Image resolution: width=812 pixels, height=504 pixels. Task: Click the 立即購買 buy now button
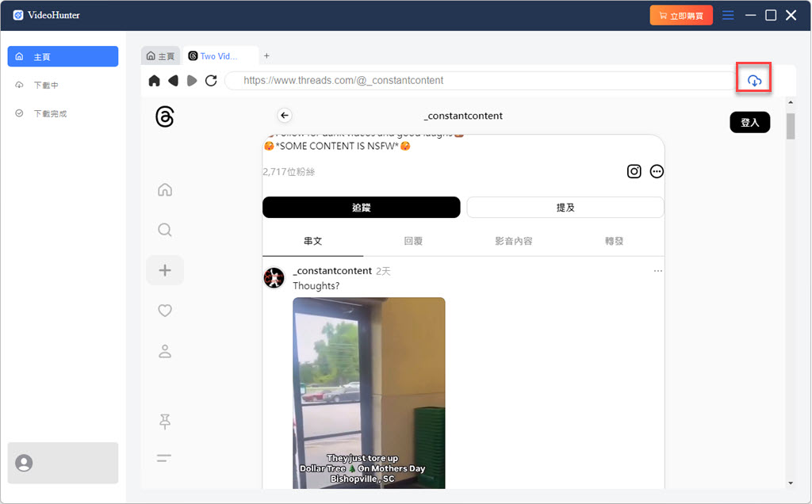click(x=681, y=16)
